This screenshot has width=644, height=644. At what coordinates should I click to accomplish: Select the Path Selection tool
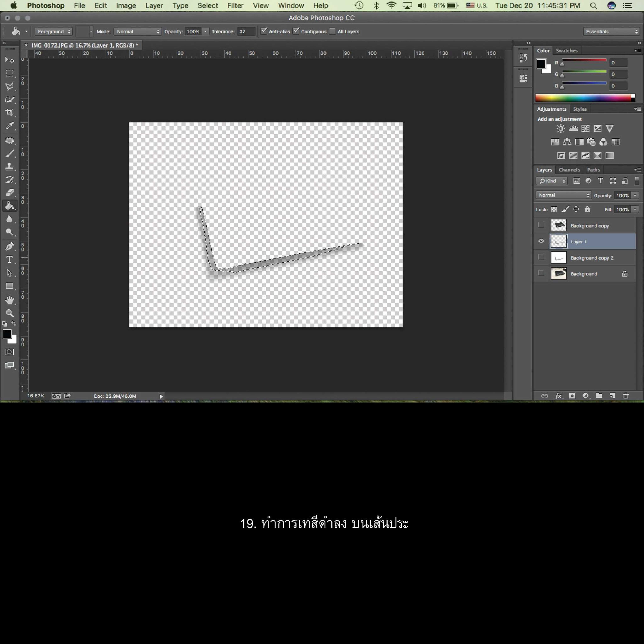pos(9,273)
